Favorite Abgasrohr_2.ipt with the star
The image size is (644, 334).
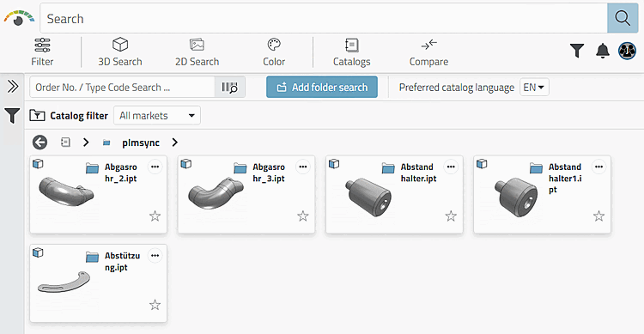[155, 216]
